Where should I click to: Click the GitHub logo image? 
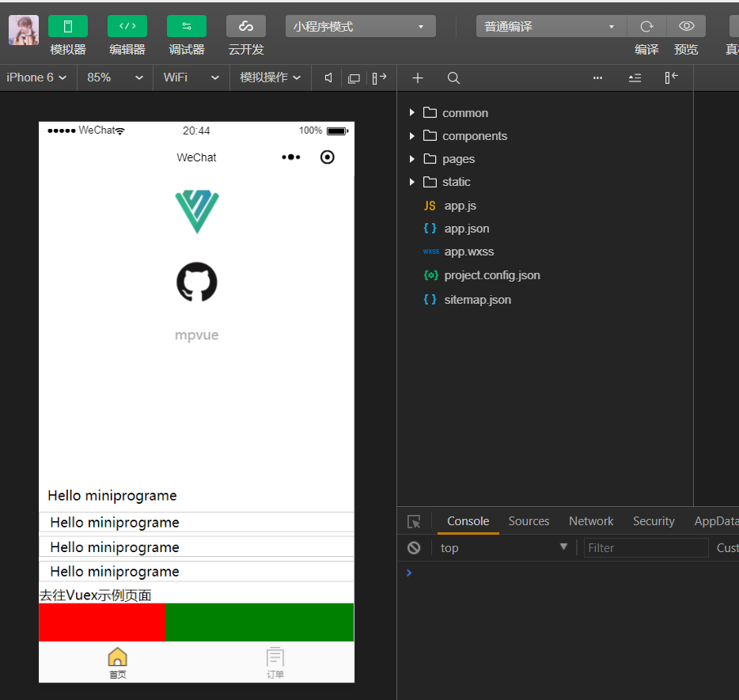click(x=196, y=282)
